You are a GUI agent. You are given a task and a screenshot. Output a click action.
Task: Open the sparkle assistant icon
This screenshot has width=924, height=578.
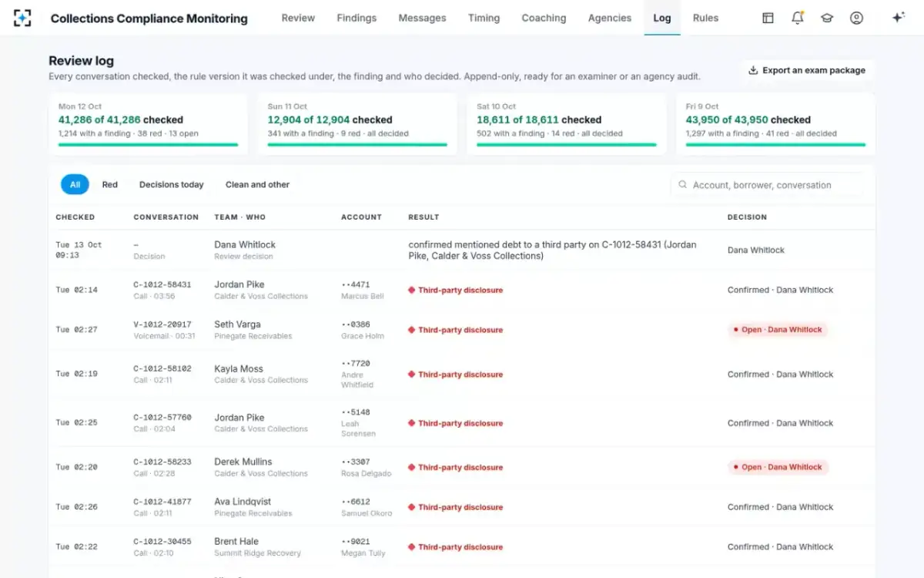point(898,18)
